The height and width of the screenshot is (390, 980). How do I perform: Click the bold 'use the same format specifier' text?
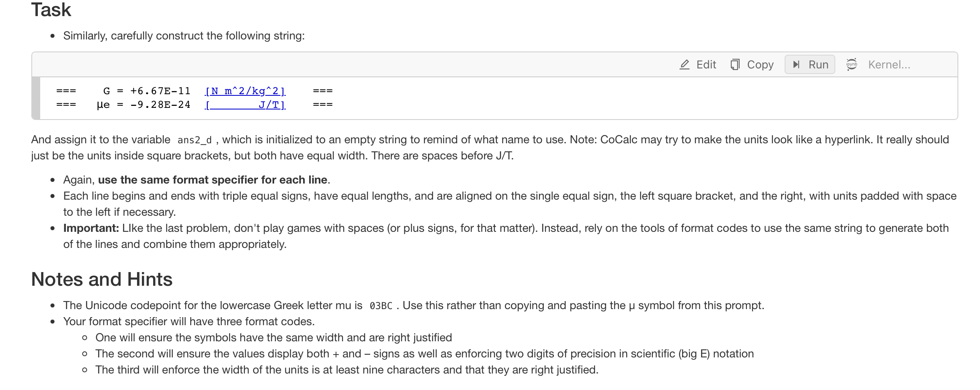[x=213, y=180]
